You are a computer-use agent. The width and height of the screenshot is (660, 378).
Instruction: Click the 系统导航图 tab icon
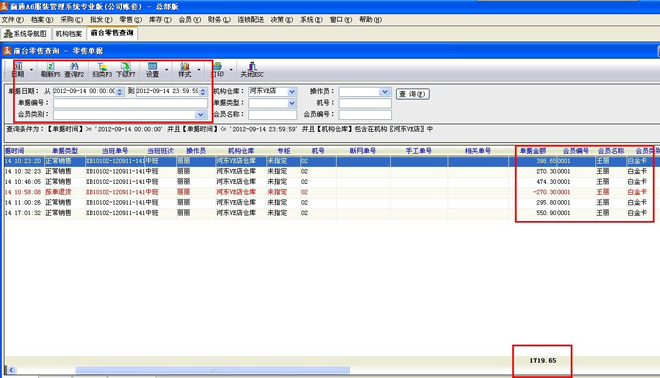[8, 33]
